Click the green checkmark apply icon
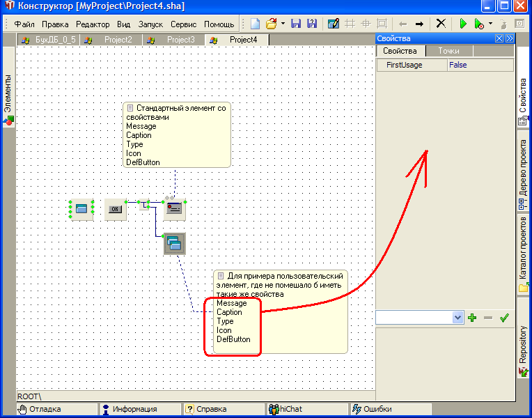 coord(504,318)
